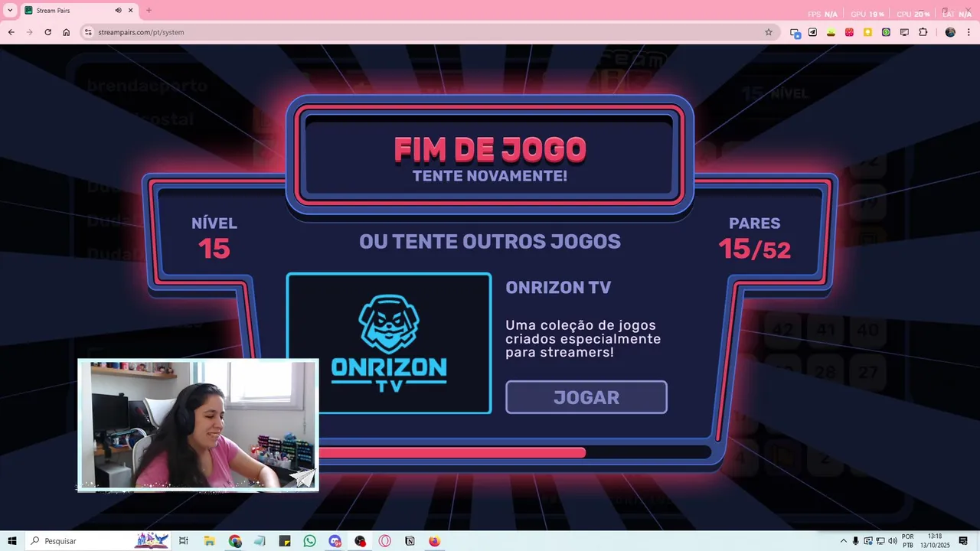The image size is (980, 551).
Task: Switch to Chrome on the taskbar
Action: 235,541
